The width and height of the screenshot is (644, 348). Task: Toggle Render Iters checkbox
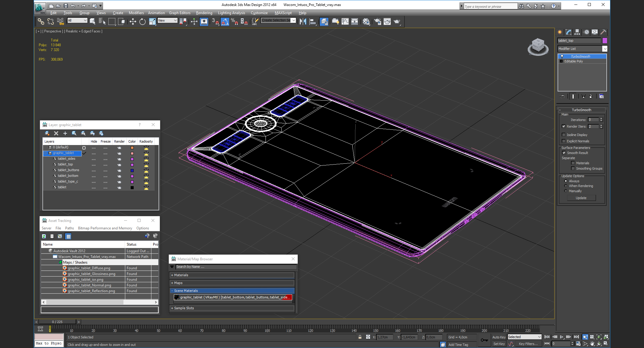pyautogui.click(x=563, y=126)
